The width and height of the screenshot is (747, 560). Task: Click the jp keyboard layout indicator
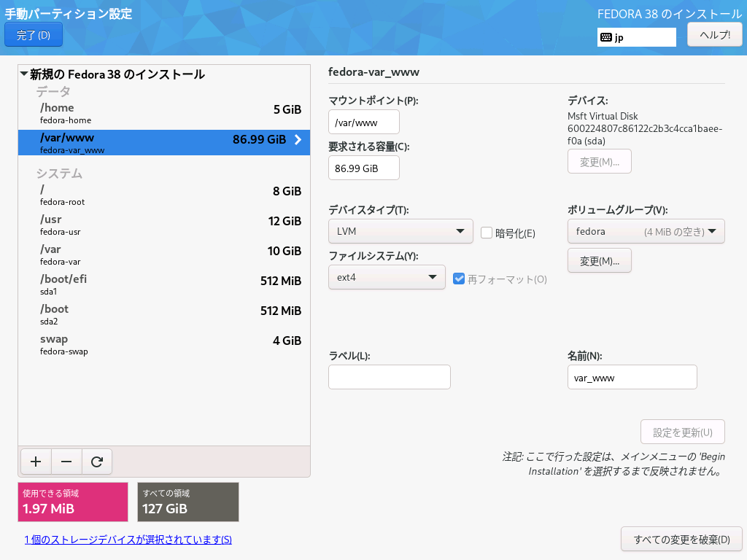tap(636, 37)
